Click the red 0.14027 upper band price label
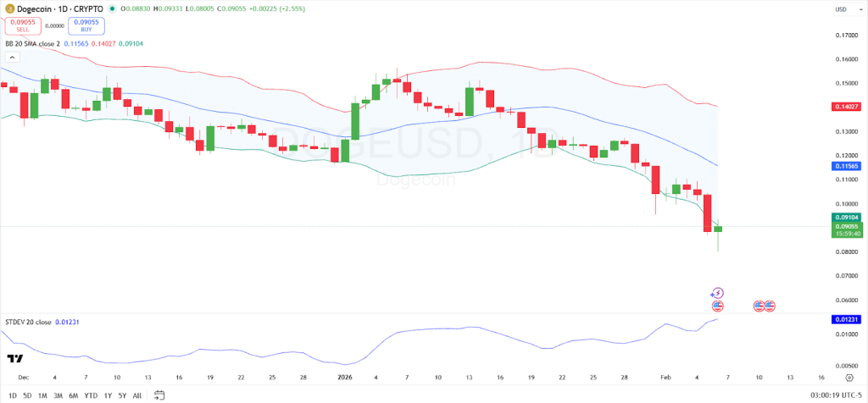868x403 pixels. coord(846,107)
